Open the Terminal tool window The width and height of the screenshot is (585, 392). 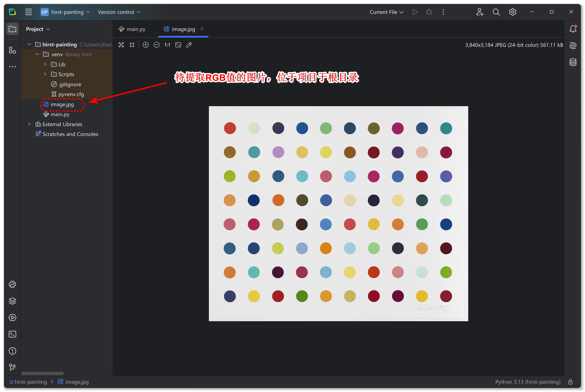pos(12,334)
